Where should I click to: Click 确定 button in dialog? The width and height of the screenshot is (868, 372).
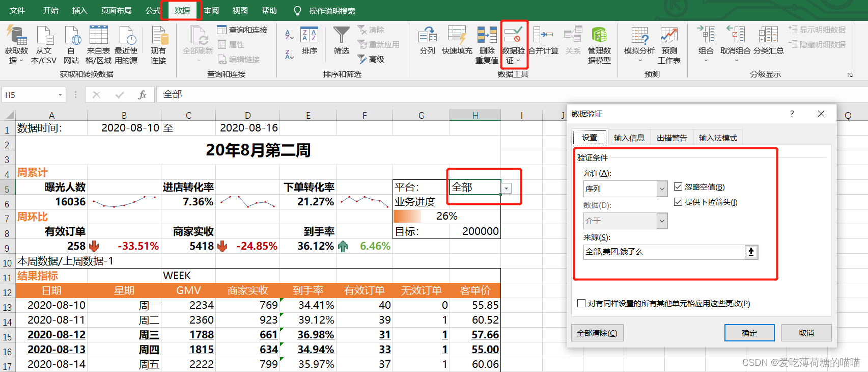coord(749,333)
